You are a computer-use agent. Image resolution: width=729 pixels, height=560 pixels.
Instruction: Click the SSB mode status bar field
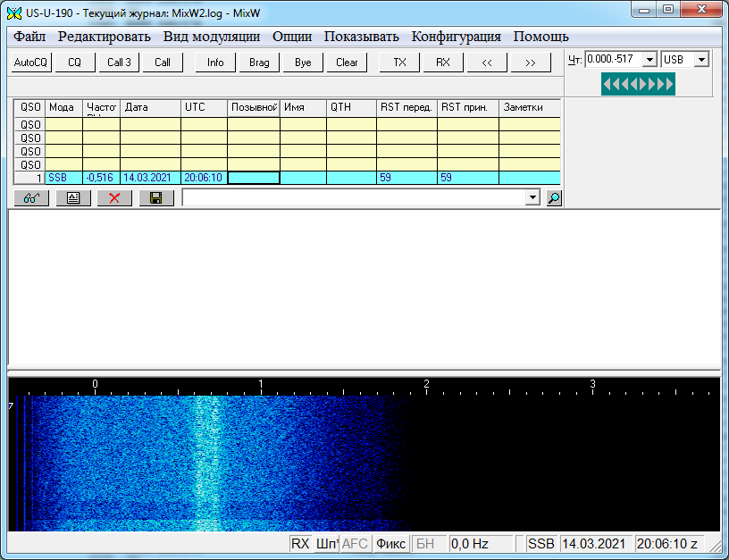540,543
